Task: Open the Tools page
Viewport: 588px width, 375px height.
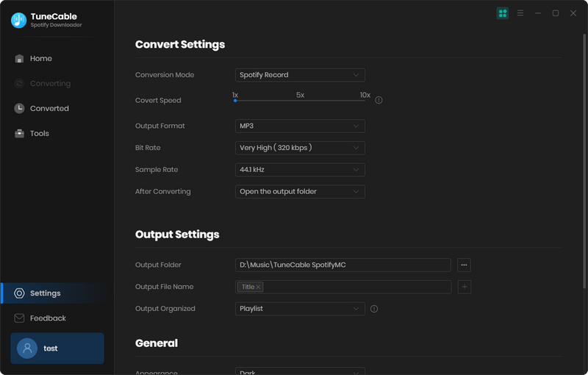Action: point(57,134)
